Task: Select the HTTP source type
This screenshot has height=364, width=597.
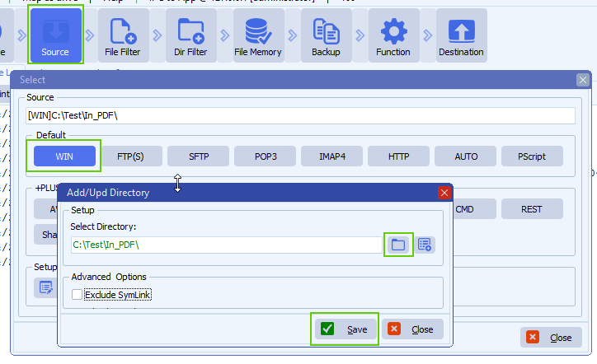Action: coord(398,156)
